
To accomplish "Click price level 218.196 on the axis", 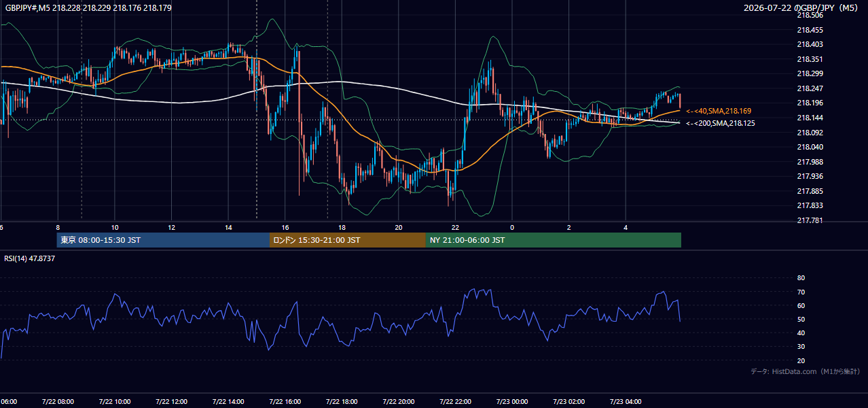I will click(x=810, y=103).
